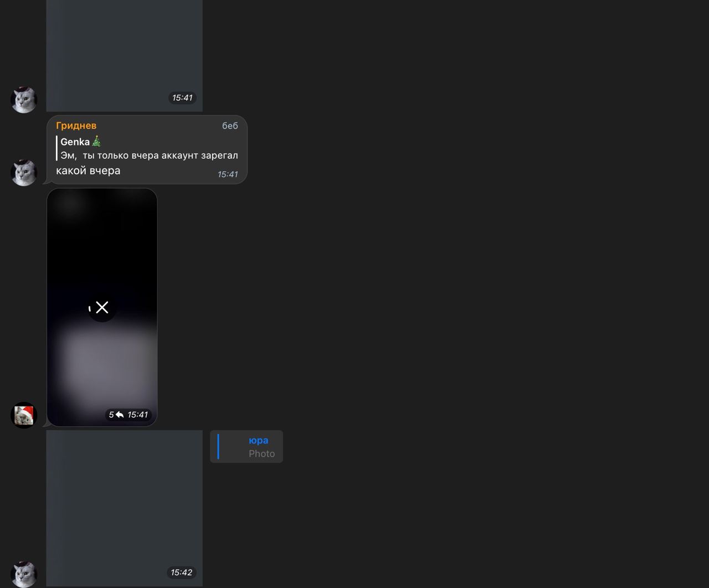Open cat avatar next to какой вчера message
The image size is (709, 588).
point(24,173)
